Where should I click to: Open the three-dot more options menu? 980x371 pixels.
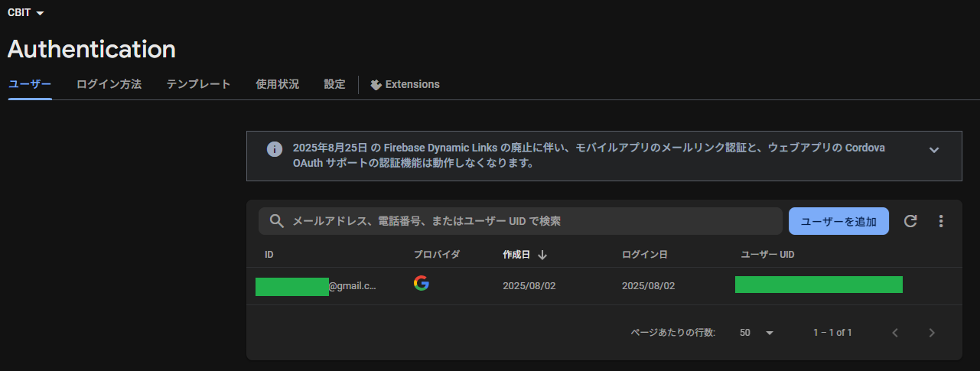pos(941,221)
